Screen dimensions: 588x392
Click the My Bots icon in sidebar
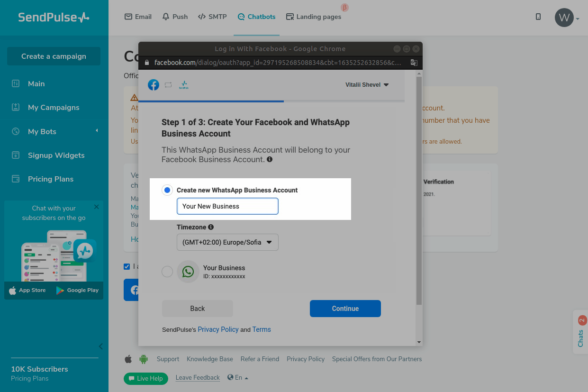coord(16,131)
